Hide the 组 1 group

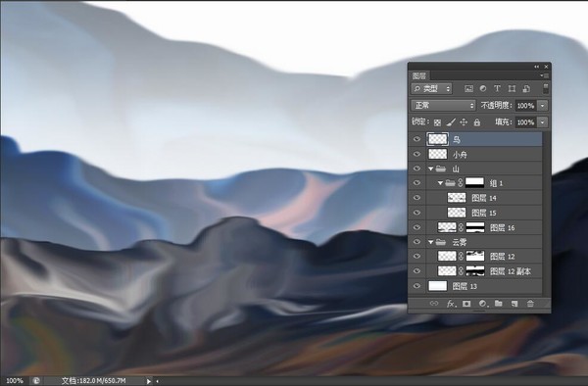point(416,183)
